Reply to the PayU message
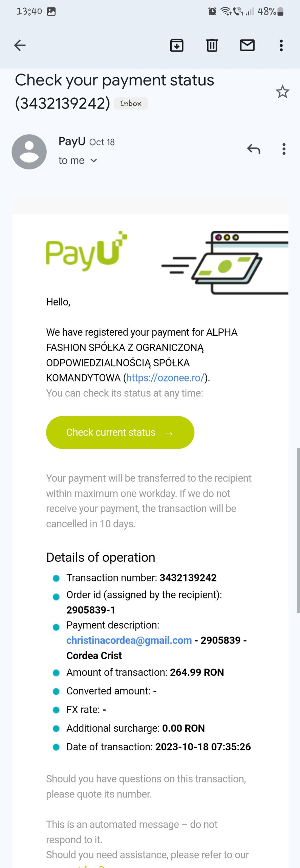This screenshot has width=300, height=868. coord(254,149)
